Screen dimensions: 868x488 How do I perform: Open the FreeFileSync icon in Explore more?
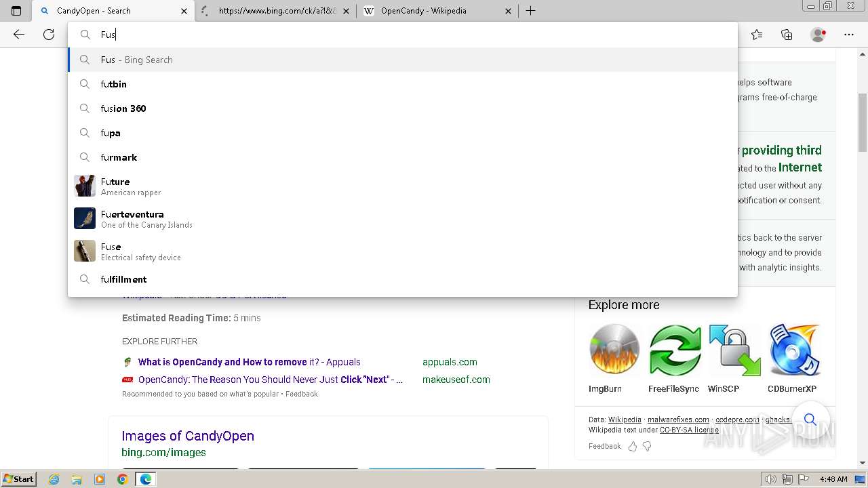click(675, 349)
